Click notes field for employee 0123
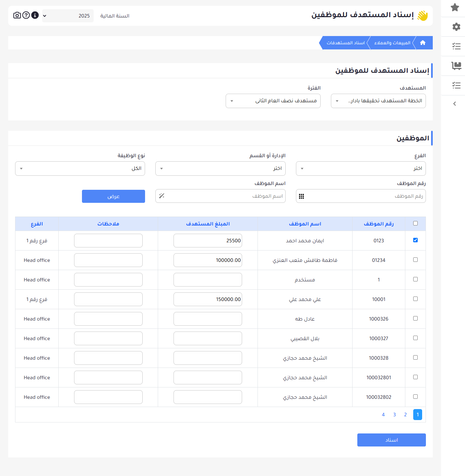Image resolution: width=465 pixels, height=476 pixels. pos(108,241)
